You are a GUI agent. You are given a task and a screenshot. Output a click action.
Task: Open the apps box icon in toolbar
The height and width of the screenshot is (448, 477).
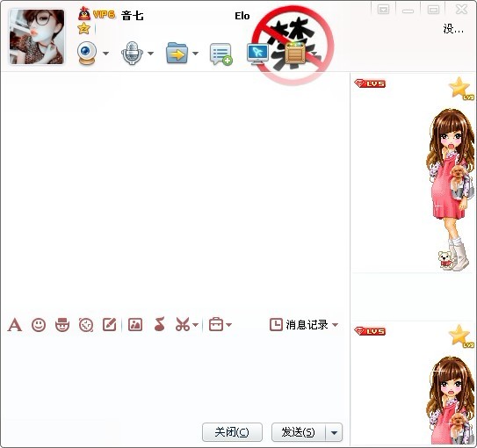[x=295, y=54]
